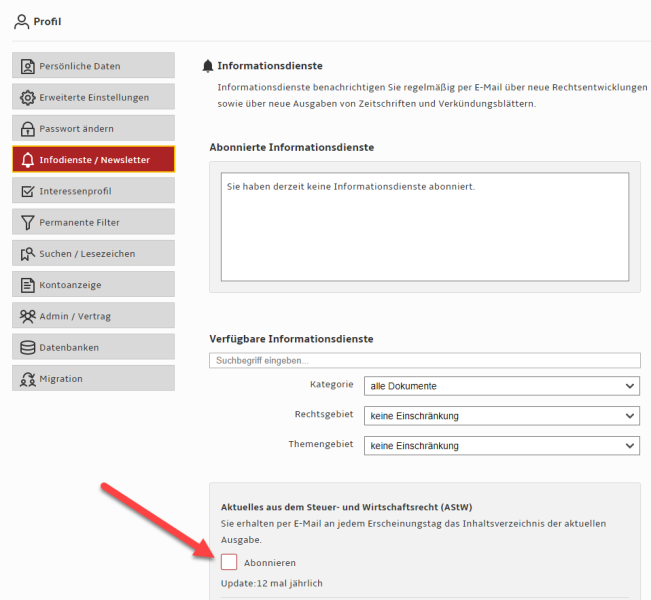Click the lock icon for Passwort ändern
This screenshot has width=651, height=600.
click(x=28, y=128)
